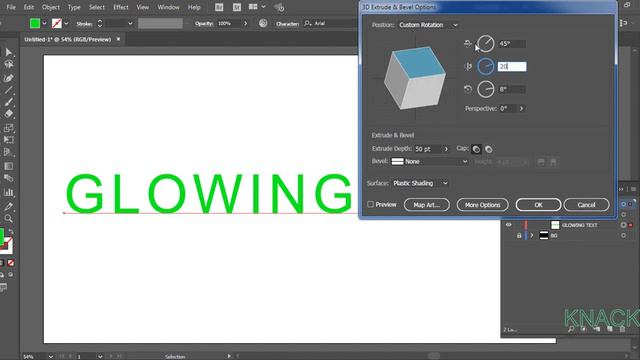Viewport: 640px width, 360px height.
Task: Click green fill swatch in control bar
Action: click(x=35, y=24)
